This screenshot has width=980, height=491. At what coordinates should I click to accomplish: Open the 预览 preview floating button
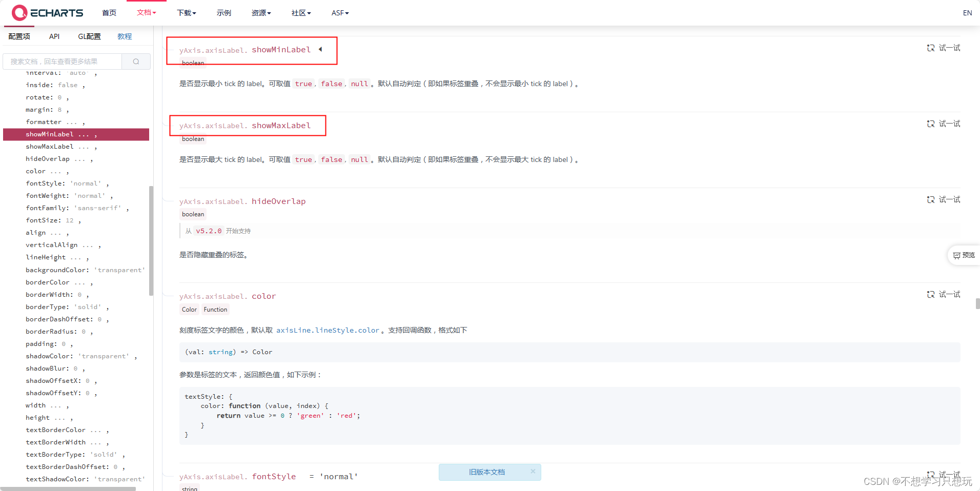point(964,255)
